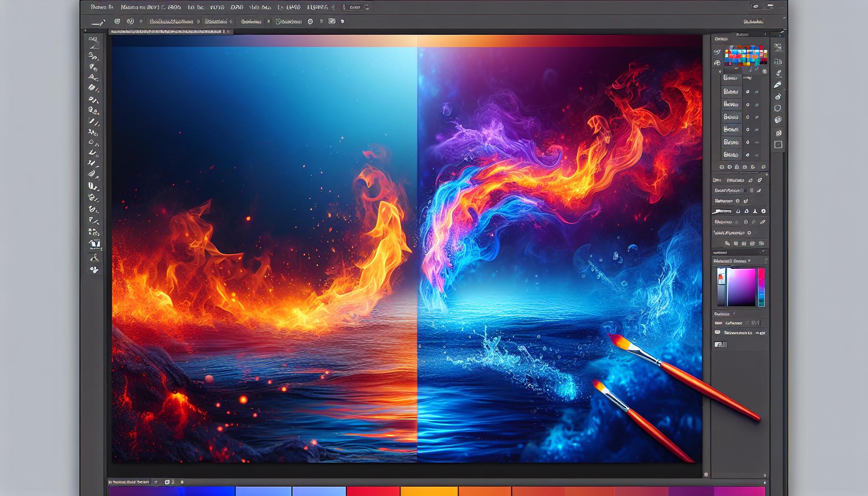Screen dimensions: 868x496
Task: Open the brush stroke preset in the options bar
Action: [98, 22]
